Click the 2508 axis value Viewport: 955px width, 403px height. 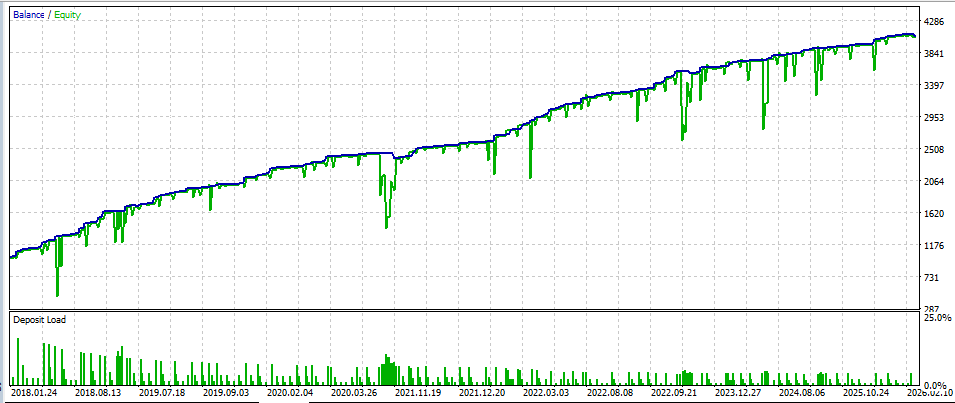pyautogui.click(x=936, y=150)
